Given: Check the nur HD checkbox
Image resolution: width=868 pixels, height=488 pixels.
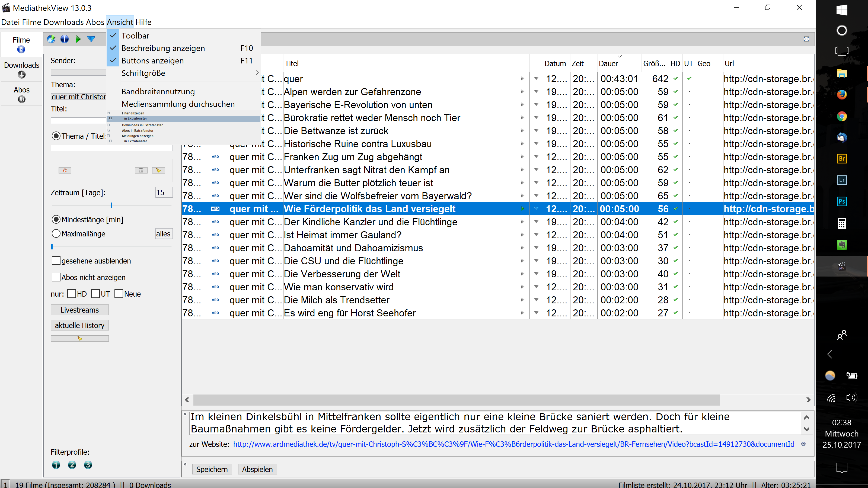Looking at the screenshot, I should click(71, 294).
